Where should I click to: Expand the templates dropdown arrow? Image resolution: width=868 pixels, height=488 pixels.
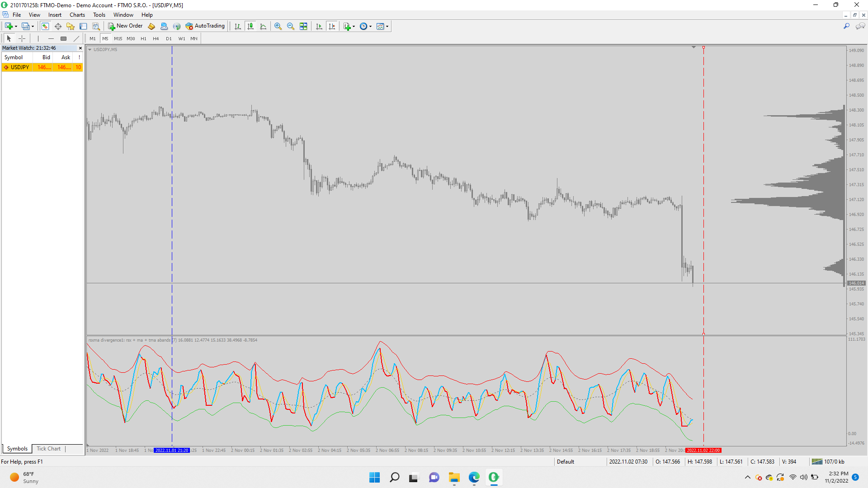pos(387,26)
